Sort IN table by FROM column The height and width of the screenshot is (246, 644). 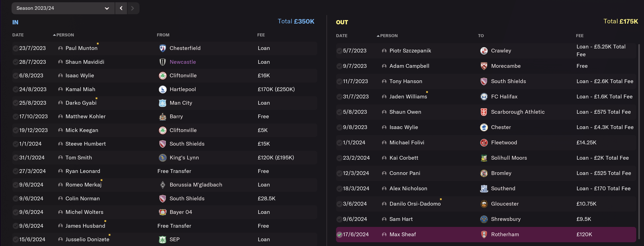point(163,35)
